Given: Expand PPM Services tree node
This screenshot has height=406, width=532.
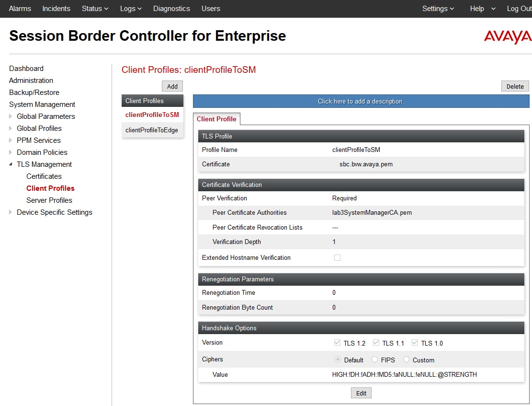Looking at the screenshot, I should coord(10,140).
